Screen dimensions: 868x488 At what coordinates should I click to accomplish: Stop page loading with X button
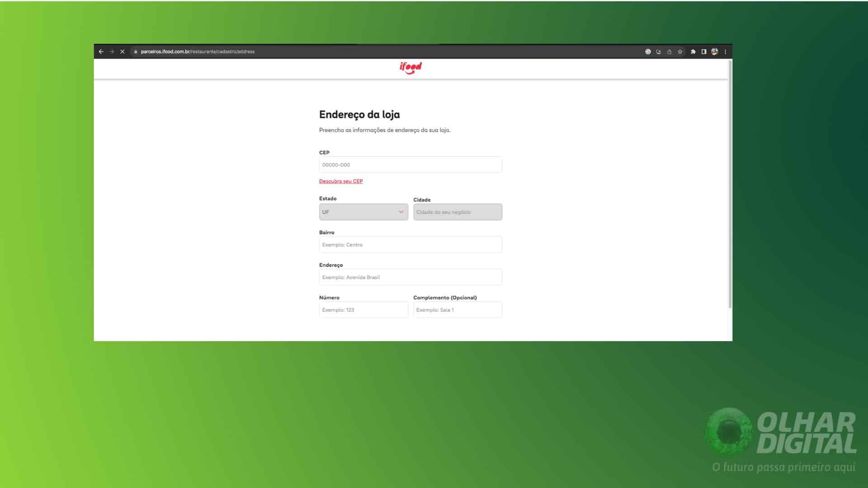[122, 52]
